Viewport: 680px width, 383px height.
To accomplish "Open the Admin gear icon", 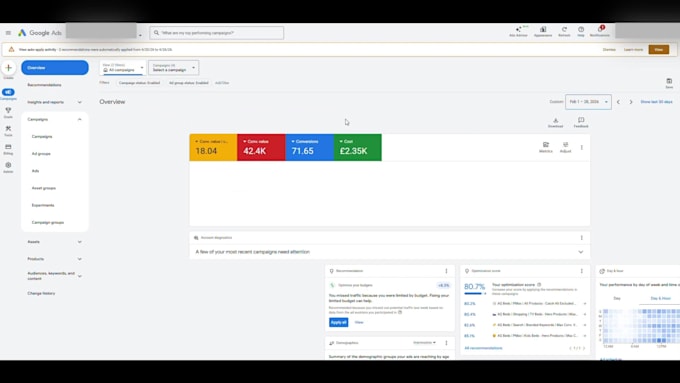I will 8,165.
